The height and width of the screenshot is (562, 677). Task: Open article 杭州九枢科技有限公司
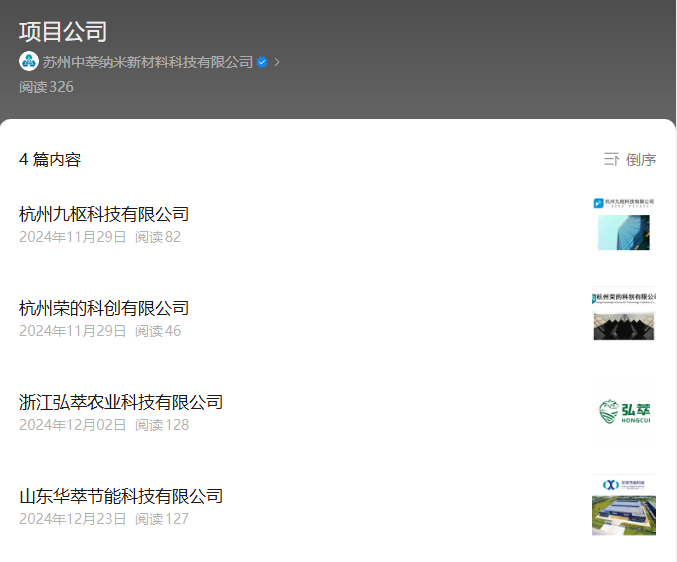104,214
